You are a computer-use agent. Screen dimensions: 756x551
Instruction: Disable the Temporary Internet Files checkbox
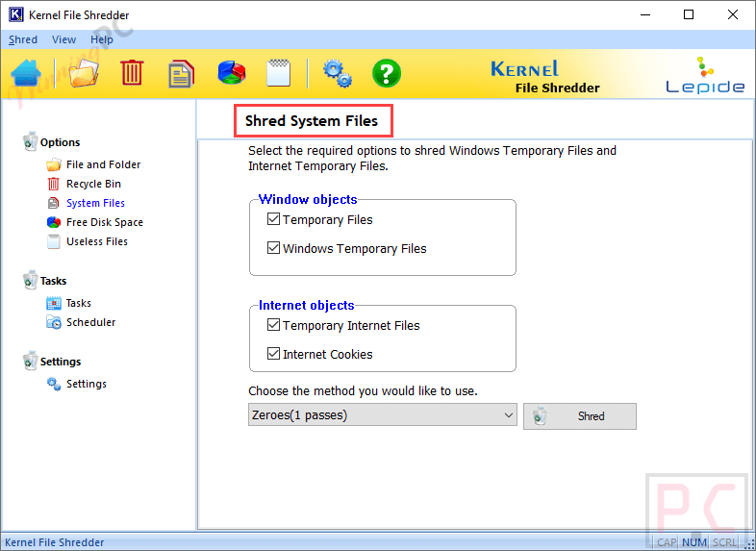coord(273,325)
